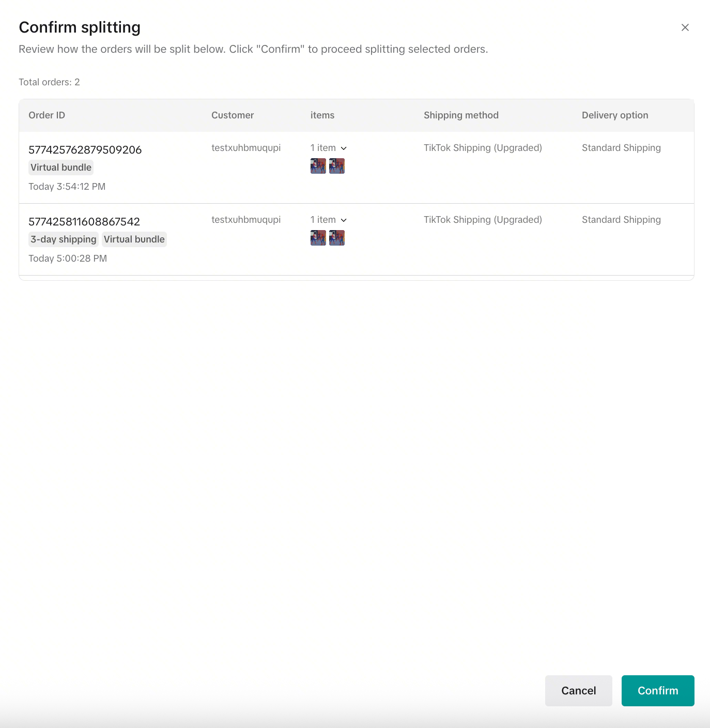This screenshot has width=710, height=728.
Task: Open second product thumbnail in order 577425762879509206
Action: pos(337,166)
